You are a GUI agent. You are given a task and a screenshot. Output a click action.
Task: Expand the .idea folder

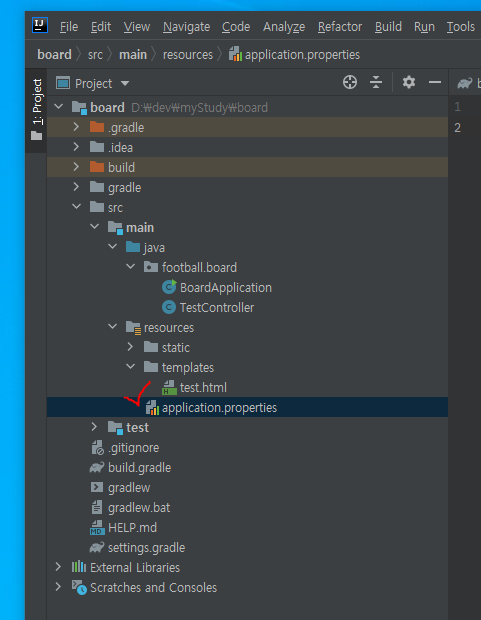[76, 147]
